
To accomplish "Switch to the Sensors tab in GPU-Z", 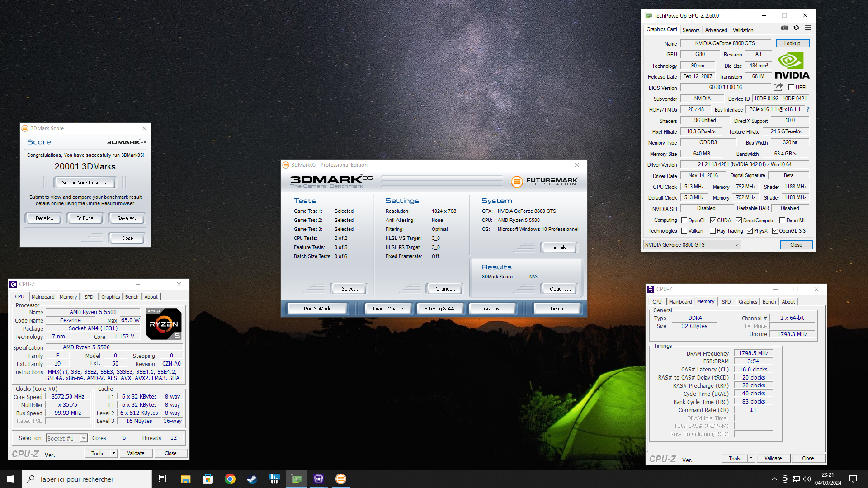I will click(691, 30).
